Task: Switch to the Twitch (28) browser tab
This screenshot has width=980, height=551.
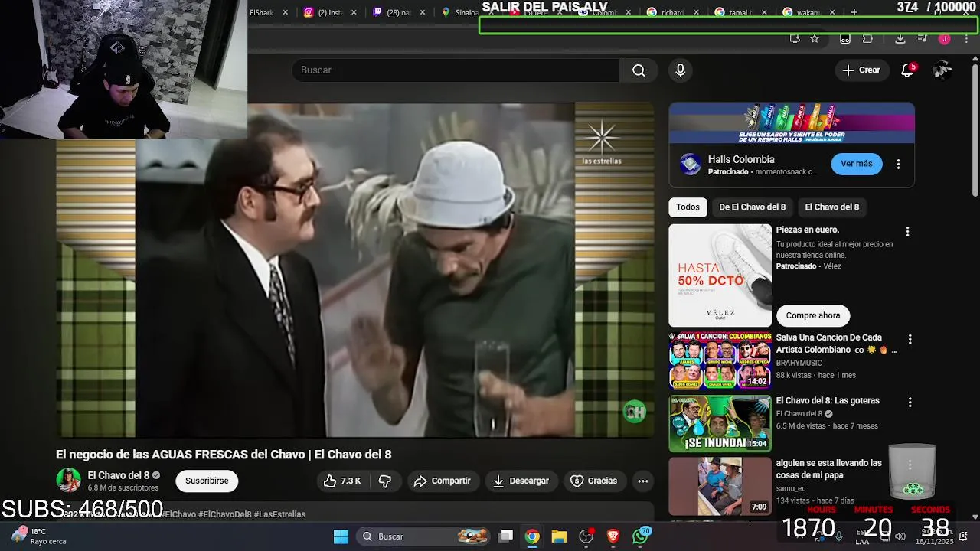Action: click(x=400, y=12)
